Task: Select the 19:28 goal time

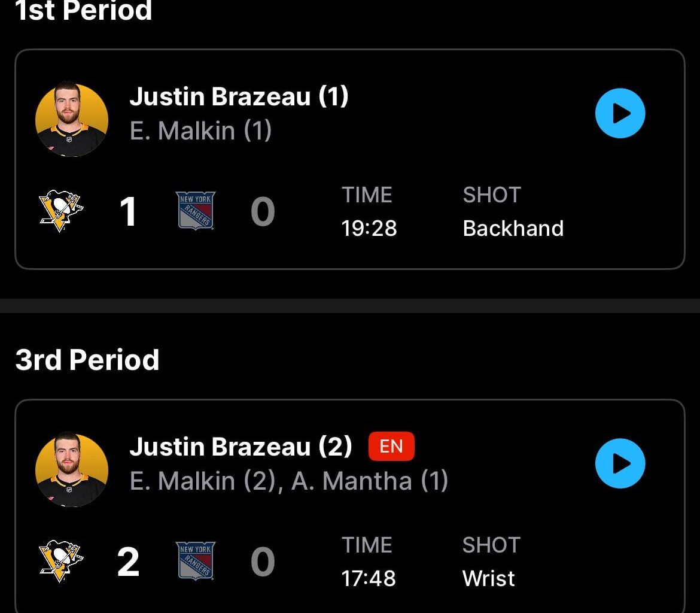Action: click(x=369, y=228)
